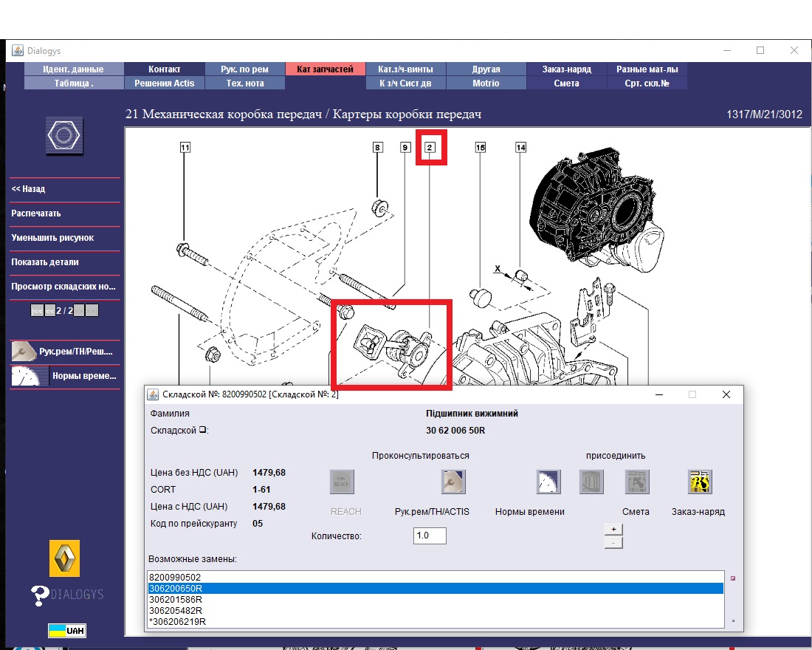Select callout number 14 in the diagram
This screenshot has height=650, width=812.
point(520,147)
